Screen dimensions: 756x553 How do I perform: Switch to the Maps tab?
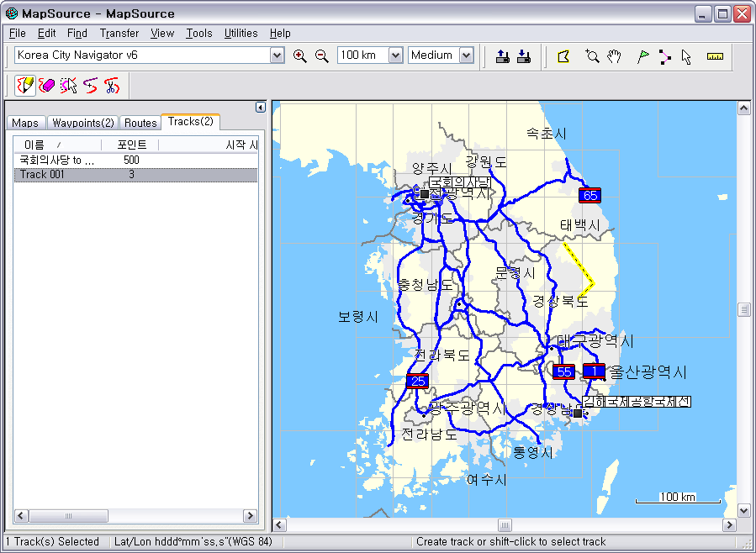coord(25,123)
